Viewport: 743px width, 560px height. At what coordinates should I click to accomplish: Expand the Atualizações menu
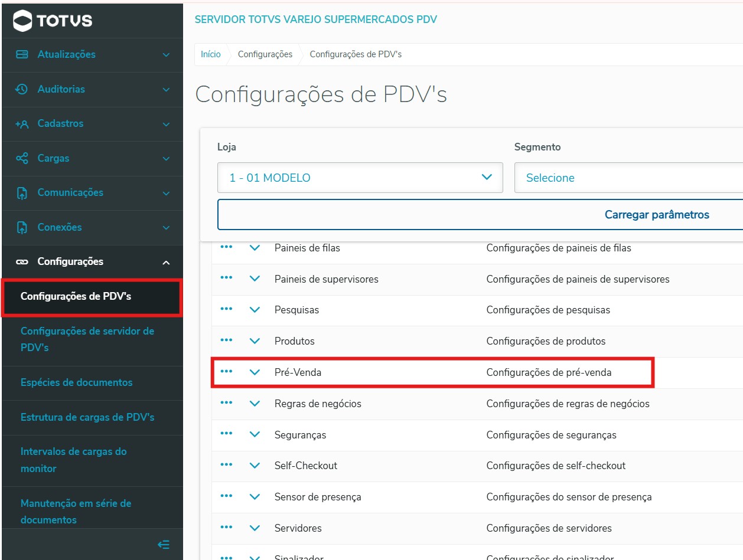coord(166,55)
